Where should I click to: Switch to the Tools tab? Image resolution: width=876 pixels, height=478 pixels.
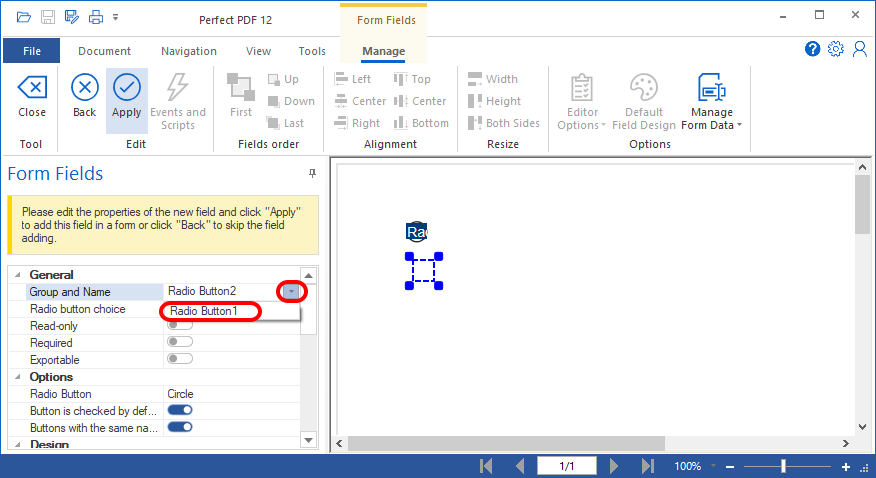(312, 51)
